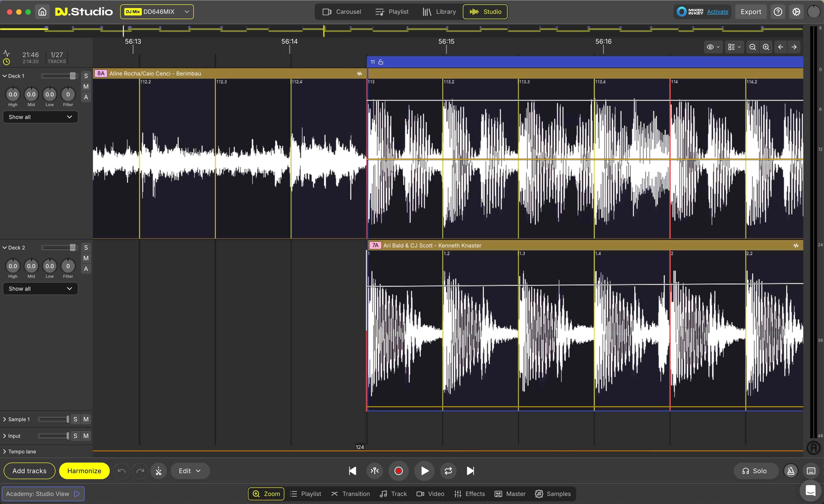Screen dimensions: 824x504
Task: Collapse the Deck 1 lane
Action: (x=5, y=76)
